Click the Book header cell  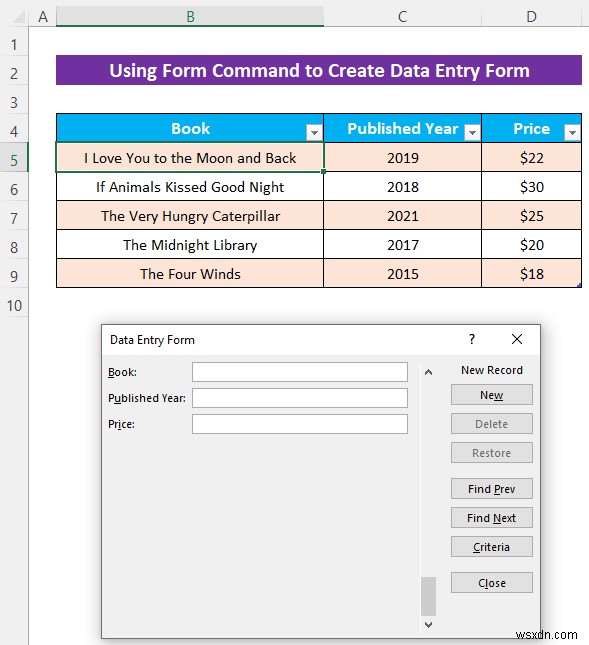(x=190, y=128)
